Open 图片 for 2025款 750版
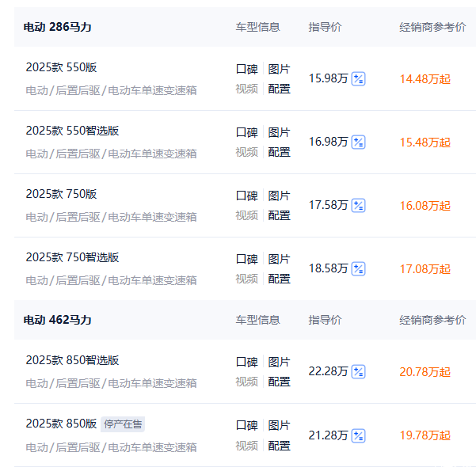Image resolution: width=476 pixels, height=475 pixels. [x=279, y=196]
